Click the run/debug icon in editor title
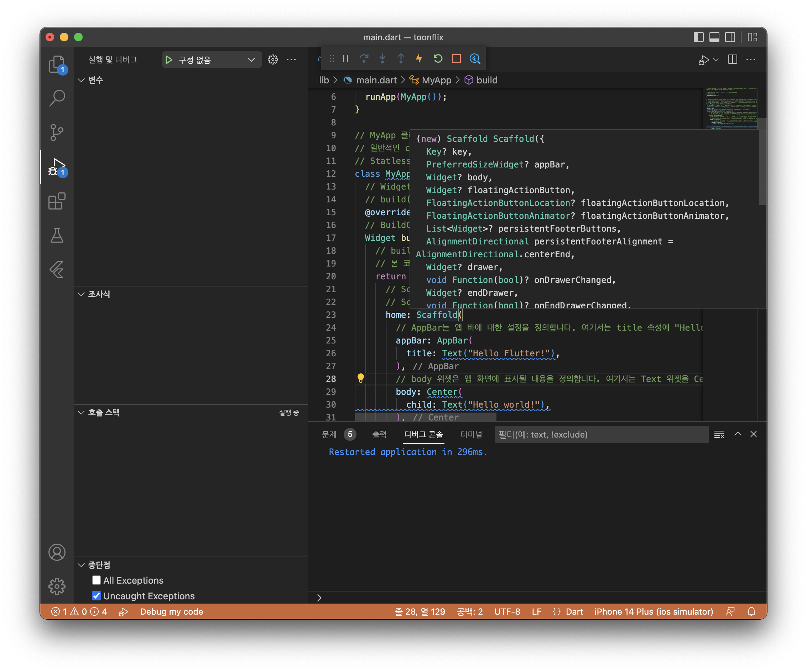The height and width of the screenshot is (672, 807). (703, 60)
